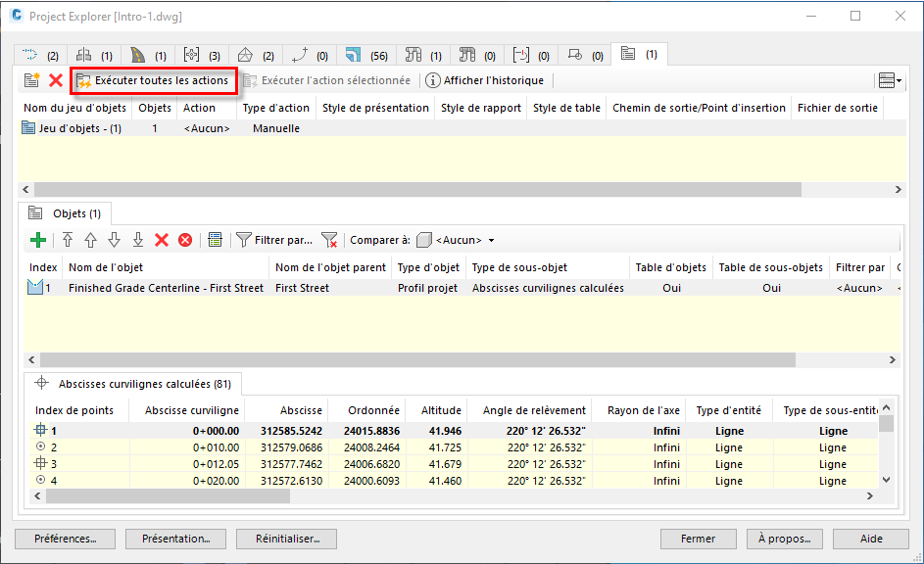The width and height of the screenshot is (924, 564).
Task: Select the object sets tab at far right
Action: pos(640,54)
